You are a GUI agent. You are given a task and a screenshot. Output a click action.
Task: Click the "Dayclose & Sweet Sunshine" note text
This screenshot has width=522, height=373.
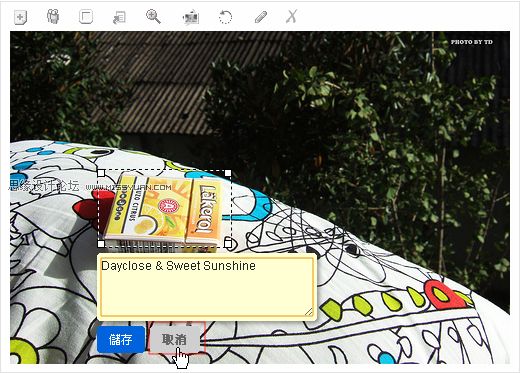point(178,266)
